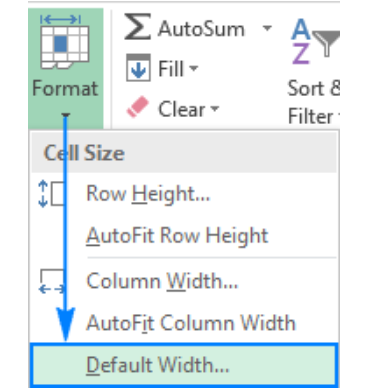Expand the AutoSum dropdown arrow

[267, 28]
